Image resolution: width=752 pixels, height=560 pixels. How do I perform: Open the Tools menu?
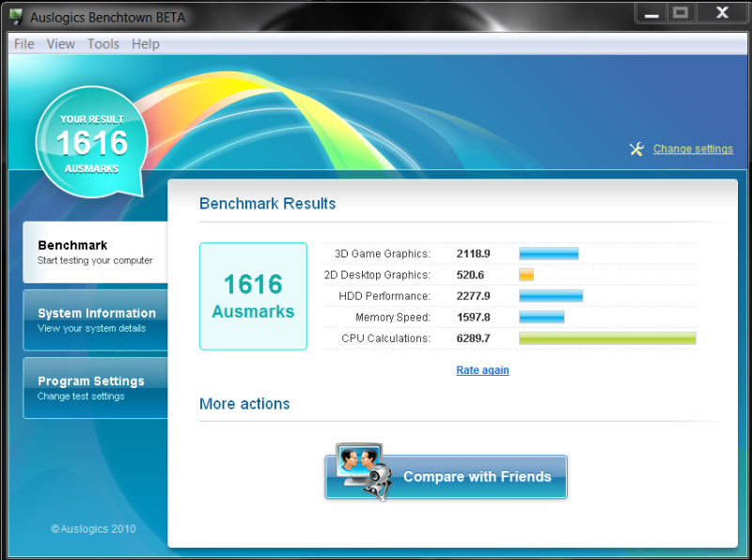(x=103, y=44)
